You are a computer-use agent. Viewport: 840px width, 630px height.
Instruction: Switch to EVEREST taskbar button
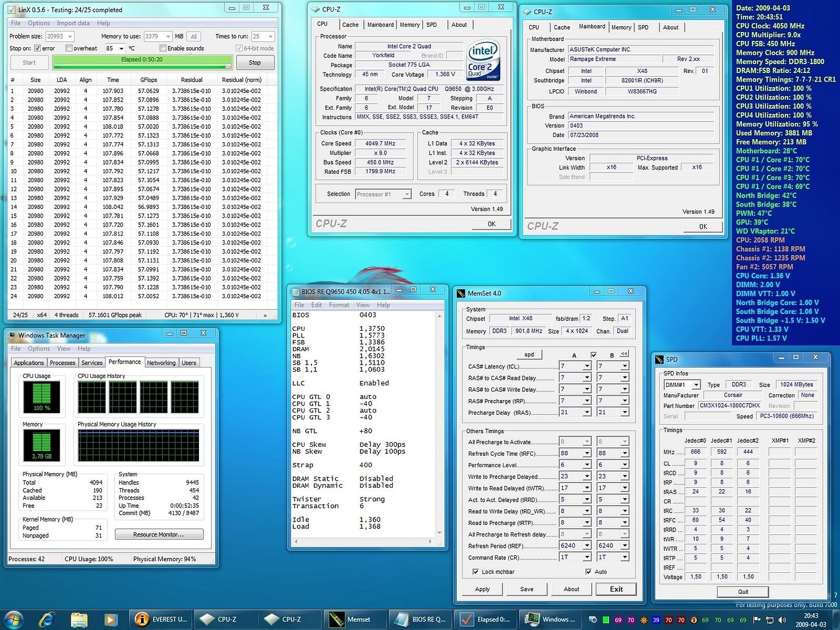160,619
